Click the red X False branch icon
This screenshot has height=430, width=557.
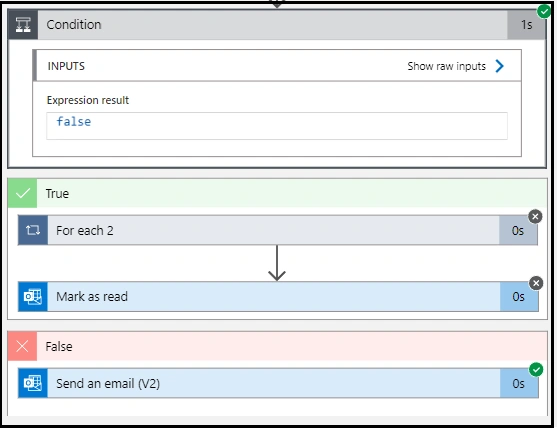[x=22, y=346]
